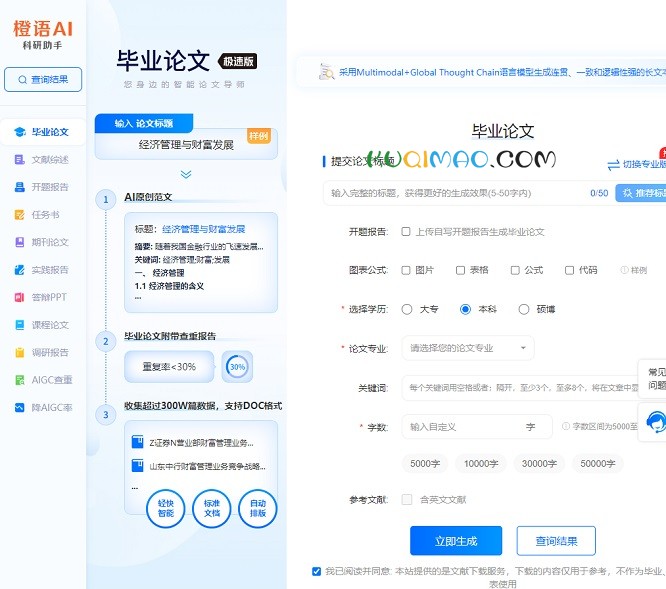The width and height of the screenshot is (666, 589).
Task: Click the 橙语AI logo
Action: (x=43, y=34)
